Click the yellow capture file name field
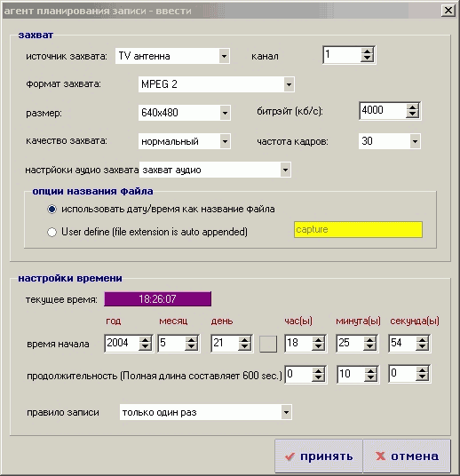The height and width of the screenshot is (476, 460). pyautogui.click(x=358, y=229)
